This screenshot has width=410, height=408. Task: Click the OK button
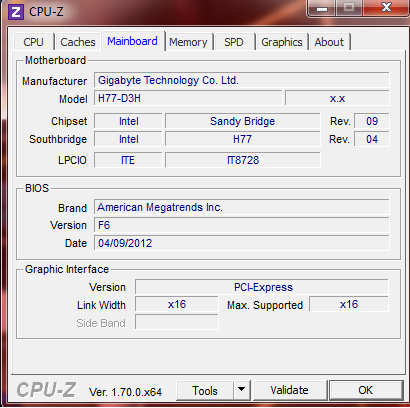tap(366, 390)
